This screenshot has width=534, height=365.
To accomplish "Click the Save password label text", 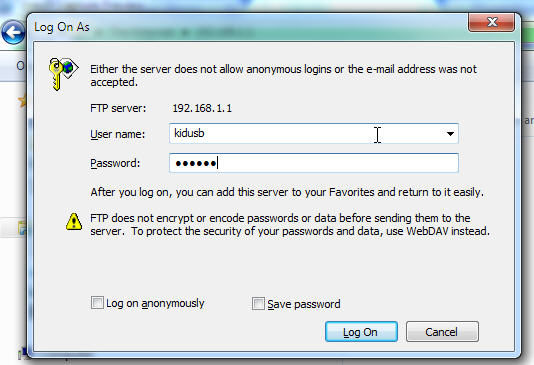I will click(x=304, y=304).
